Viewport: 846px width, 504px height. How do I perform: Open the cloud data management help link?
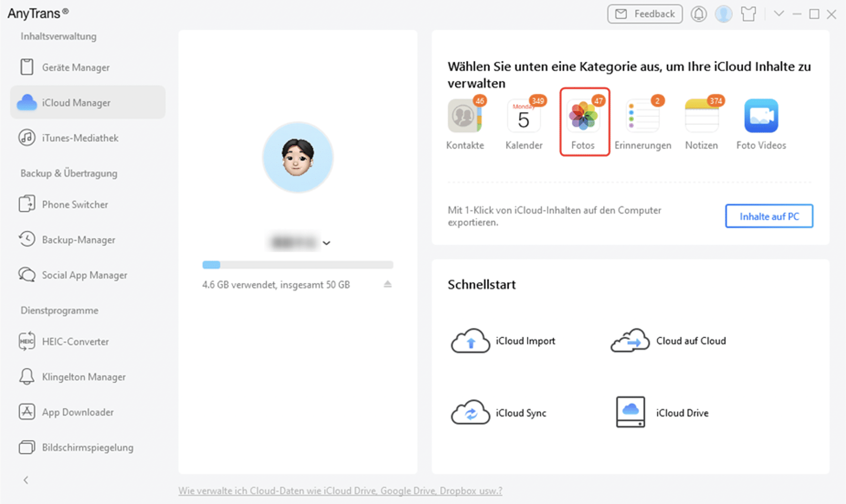pyautogui.click(x=340, y=491)
